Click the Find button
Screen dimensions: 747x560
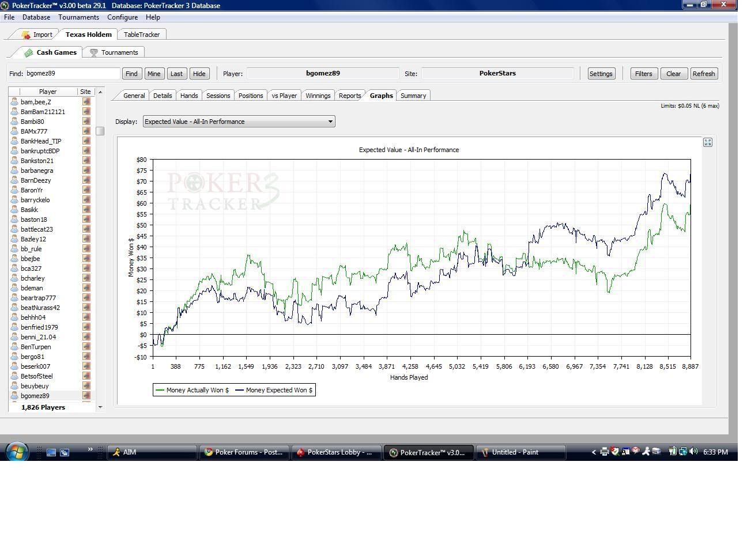pyautogui.click(x=131, y=74)
